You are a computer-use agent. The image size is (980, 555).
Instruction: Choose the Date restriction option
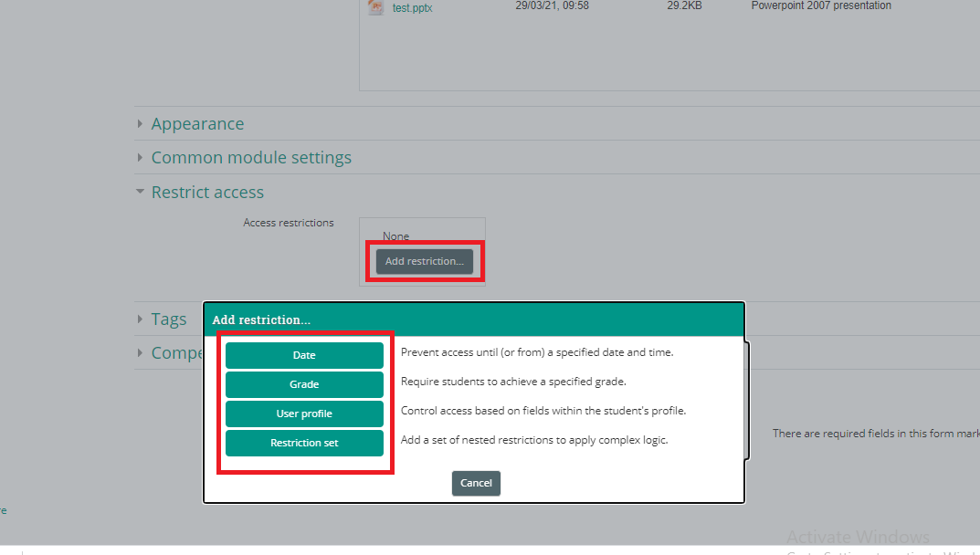coord(304,355)
